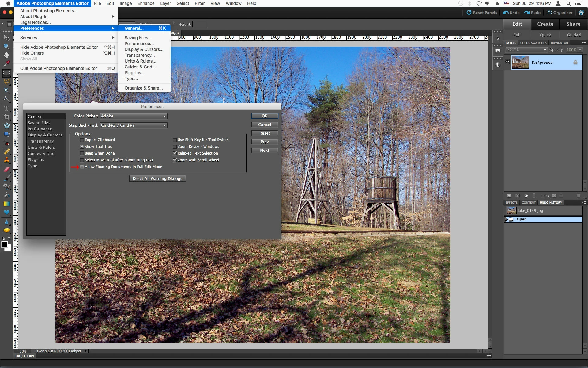Select the Hand tool
The height and width of the screenshot is (368, 588).
point(6,55)
